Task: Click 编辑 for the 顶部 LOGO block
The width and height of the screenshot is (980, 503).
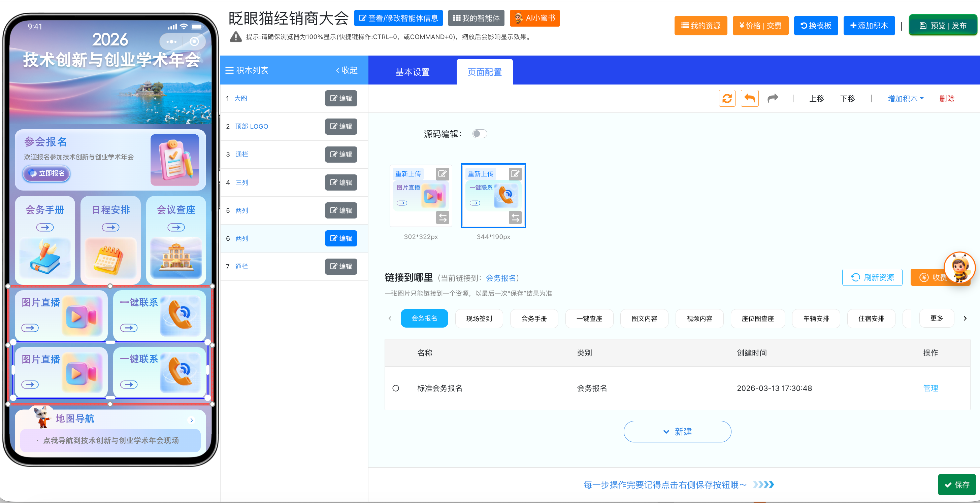Action: tap(341, 126)
